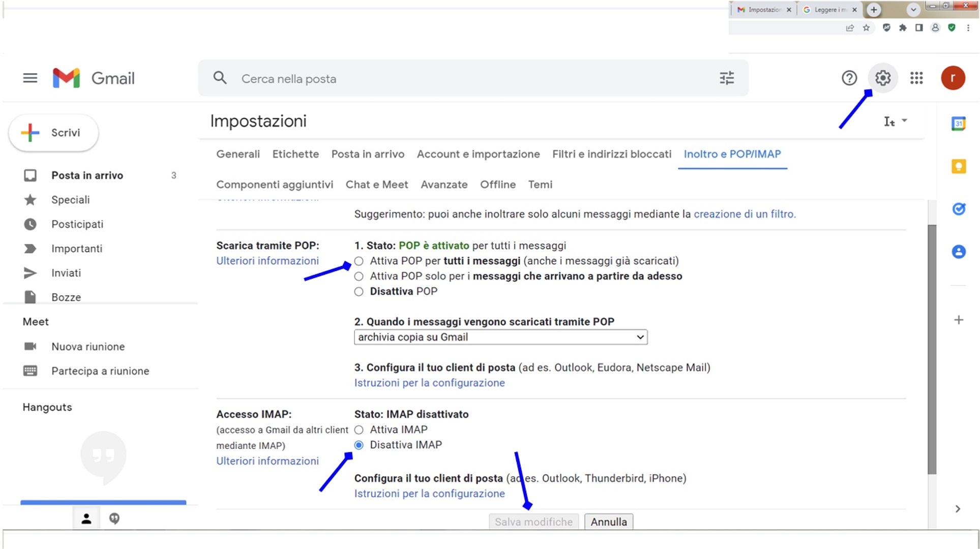The width and height of the screenshot is (980, 549).
Task: Expand the side panel chevron arrow
Action: [957, 509]
